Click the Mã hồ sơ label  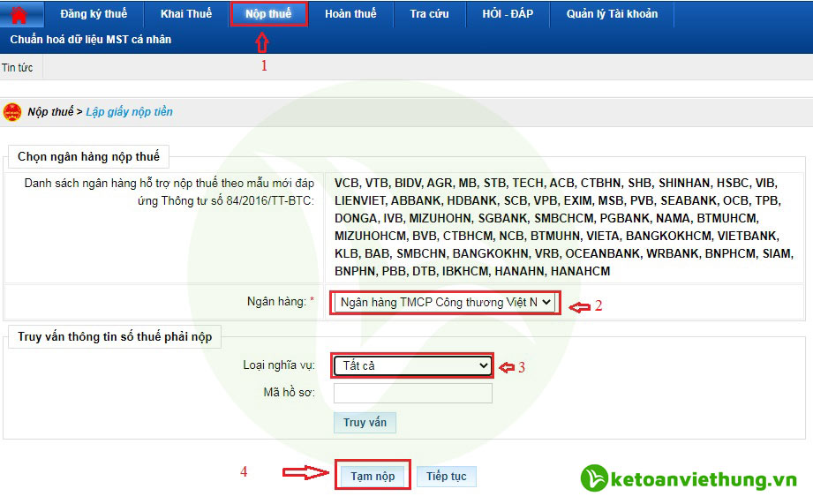click(x=289, y=393)
